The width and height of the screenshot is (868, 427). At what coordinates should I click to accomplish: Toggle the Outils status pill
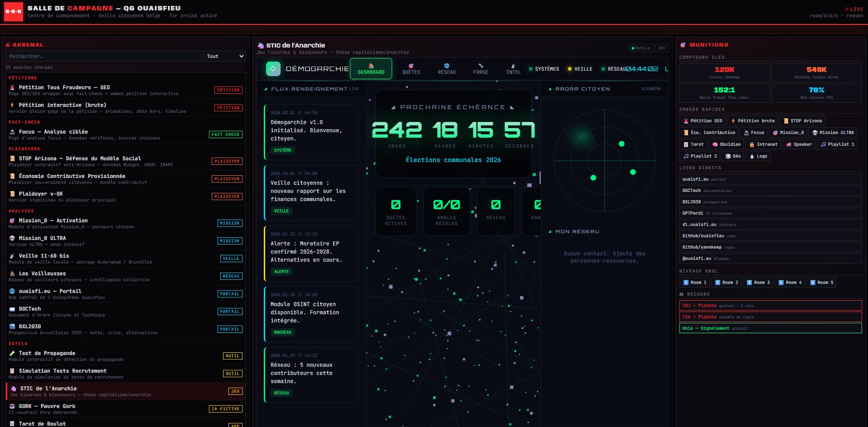640,48
